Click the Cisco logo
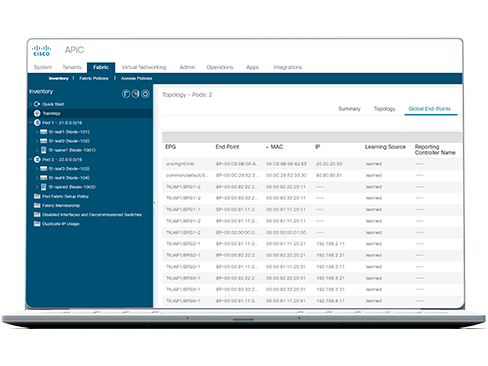The width and height of the screenshot is (488, 366). click(41, 51)
